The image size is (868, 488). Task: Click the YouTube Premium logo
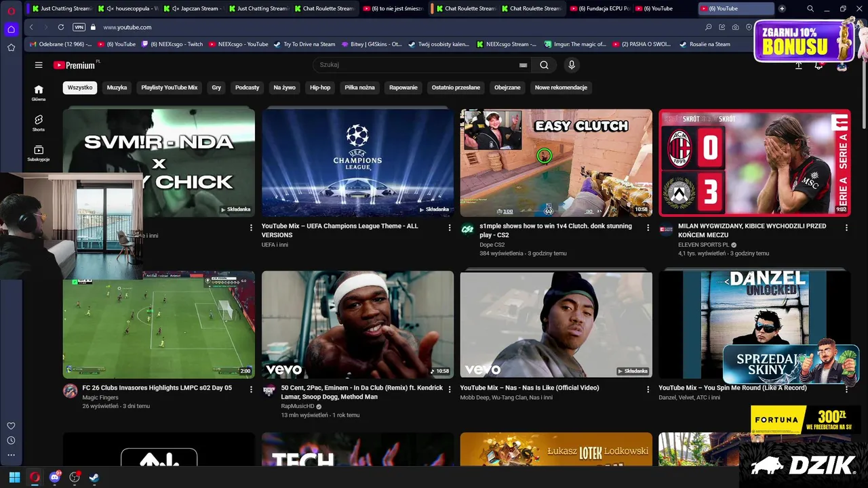pyautogui.click(x=76, y=65)
